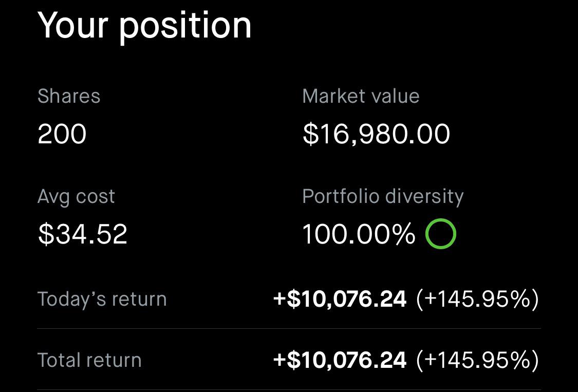The height and width of the screenshot is (392, 578).
Task: Tap Today's return dollar amount +$10,076.24
Action: [340, 299]
